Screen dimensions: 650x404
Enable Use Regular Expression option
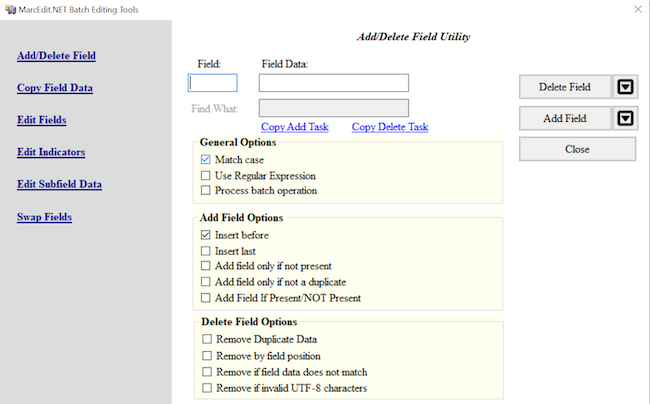pyautogui.click(x=206, y=176)
